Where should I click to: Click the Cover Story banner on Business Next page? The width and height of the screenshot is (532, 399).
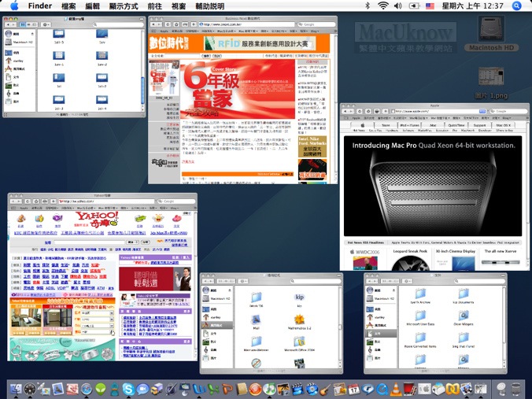pyautogui.click(x=238, y=89)
